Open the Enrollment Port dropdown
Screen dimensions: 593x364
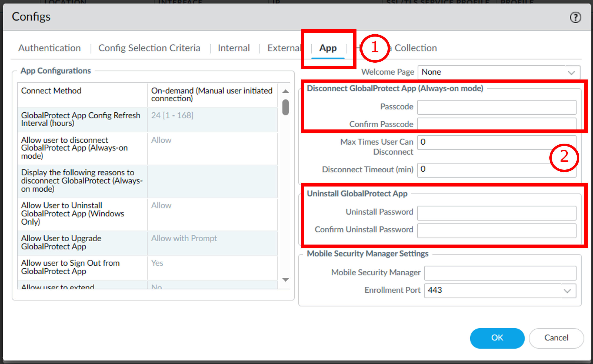coord(567,291)
